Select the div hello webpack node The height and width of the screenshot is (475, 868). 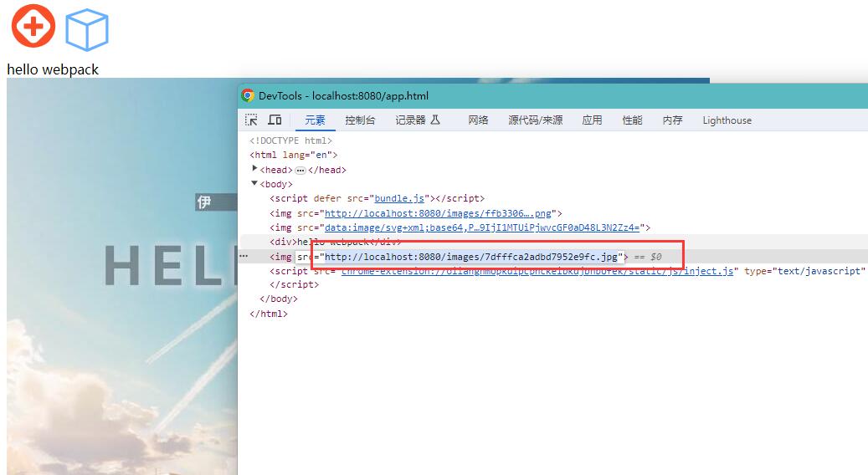tap(335, 242)
